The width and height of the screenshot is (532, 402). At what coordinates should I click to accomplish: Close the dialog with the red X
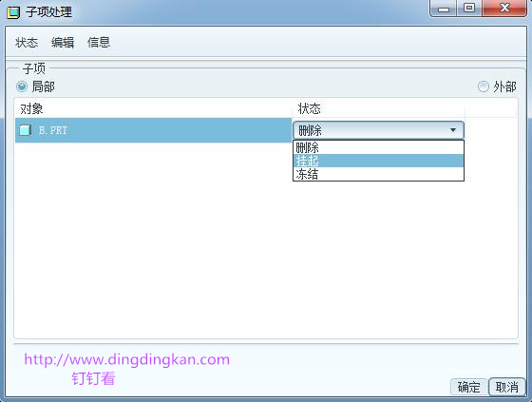(504, 9)
